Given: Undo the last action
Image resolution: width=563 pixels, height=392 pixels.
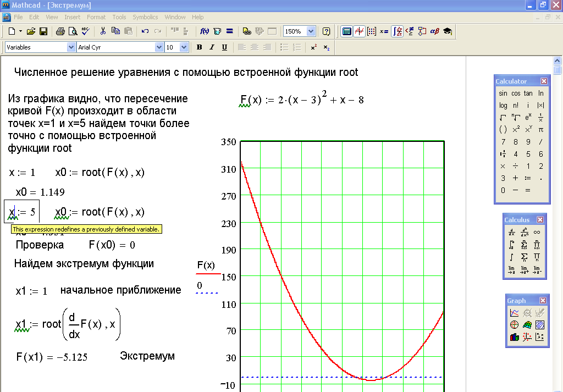Looking at the screenshot, I should [x=145, y=31].
